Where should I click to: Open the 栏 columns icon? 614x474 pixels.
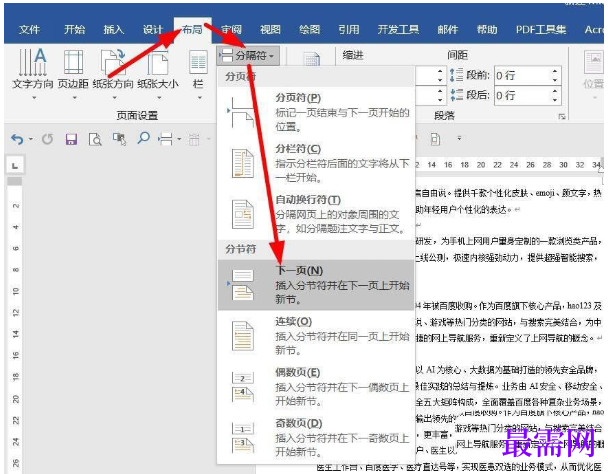(198, 62)
